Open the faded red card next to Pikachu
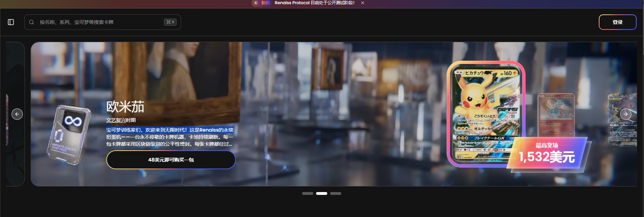This screenshot has width=644, height=217. 556,115
